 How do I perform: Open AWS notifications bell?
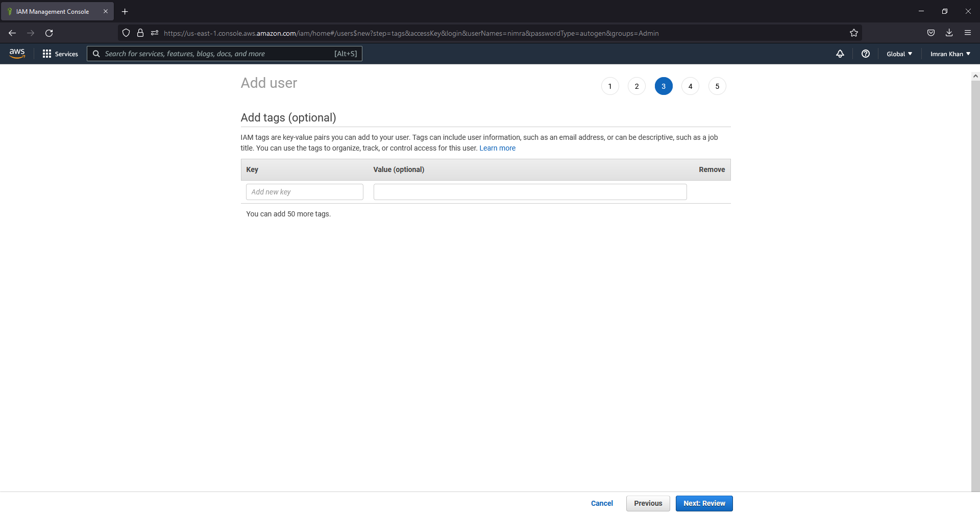(x=840, y=54)
